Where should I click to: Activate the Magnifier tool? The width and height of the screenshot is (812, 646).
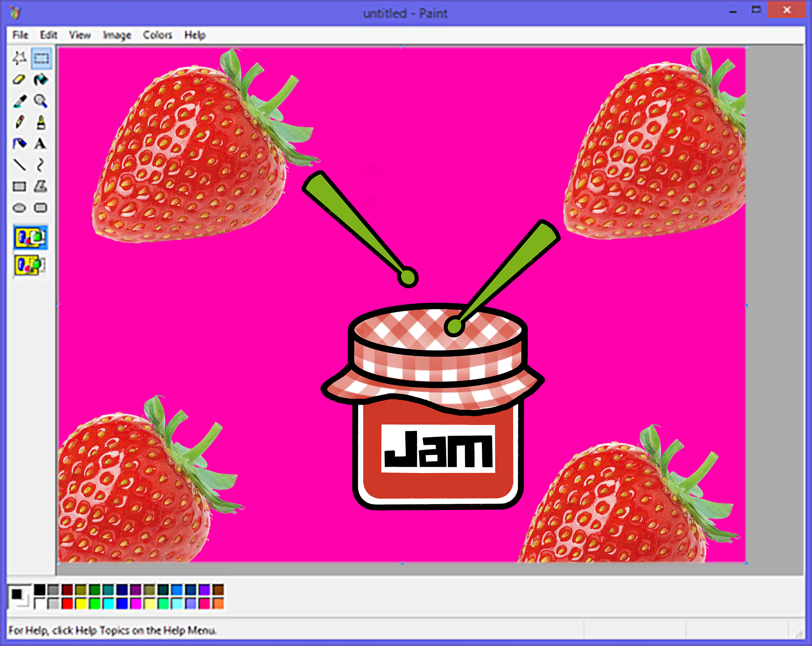tap(40, 101)
